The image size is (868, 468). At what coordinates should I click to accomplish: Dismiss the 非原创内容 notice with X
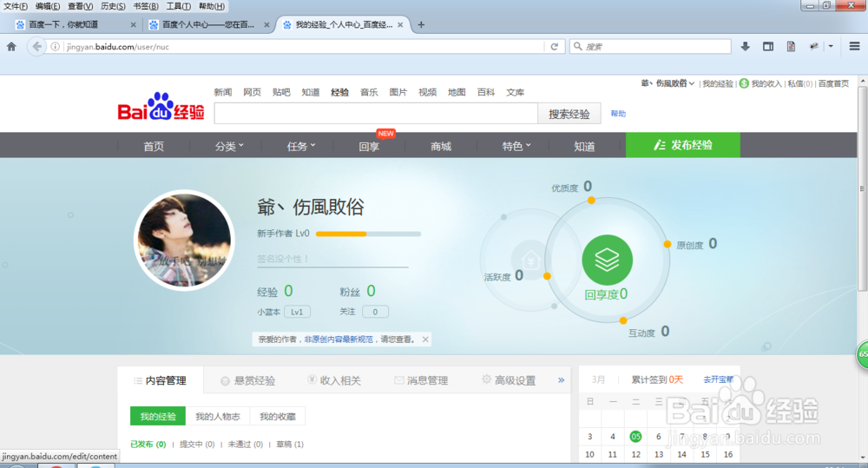point(425,339)
